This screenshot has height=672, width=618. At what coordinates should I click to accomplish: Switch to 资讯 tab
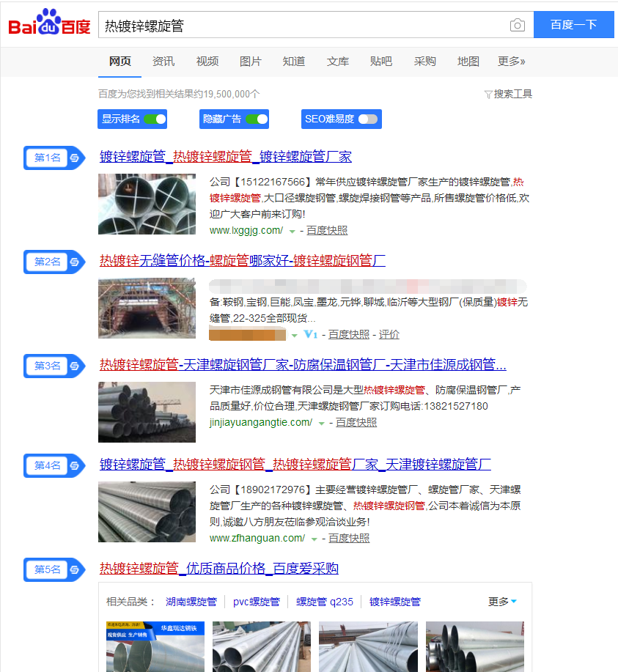tap(163, 62)
